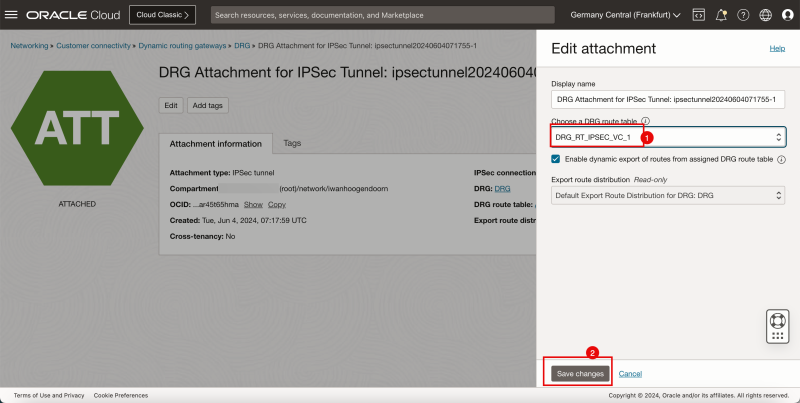The image size is (800, 403).
Task: Click the Display name text field
Action: click(x=668, y=100)
